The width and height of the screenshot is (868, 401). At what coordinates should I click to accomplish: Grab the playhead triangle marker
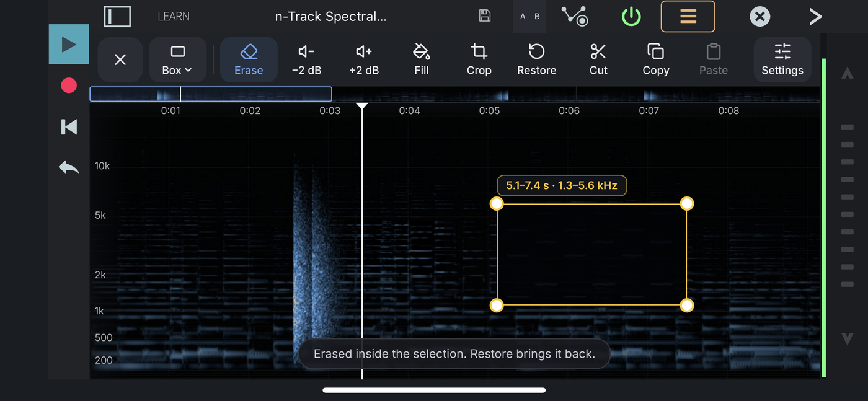pos(362,107)
